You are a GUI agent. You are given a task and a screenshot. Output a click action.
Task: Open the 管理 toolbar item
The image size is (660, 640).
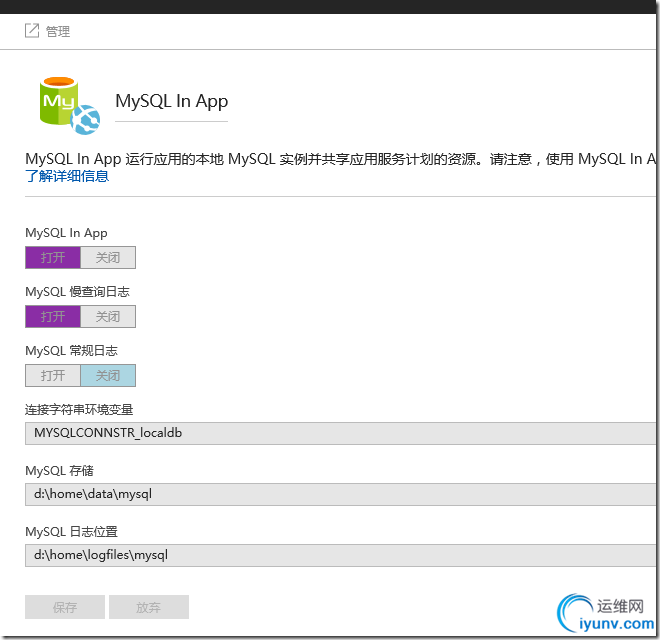click(x=48, y=31)
